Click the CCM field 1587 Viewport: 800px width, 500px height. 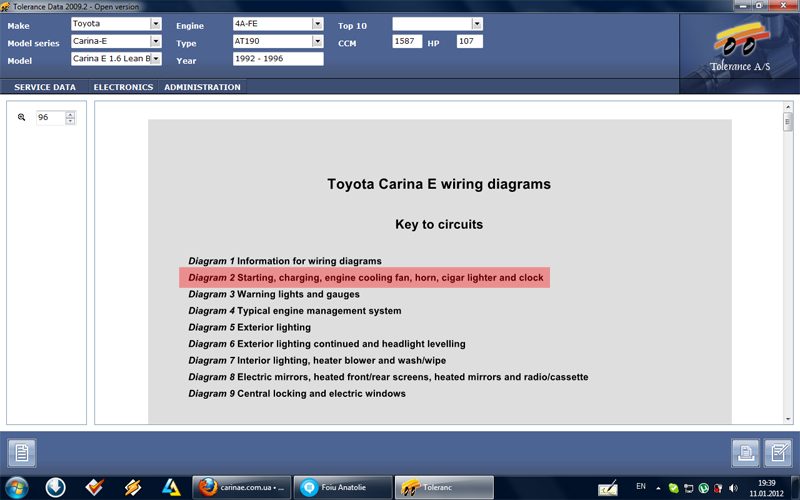(x=407, y=41)
